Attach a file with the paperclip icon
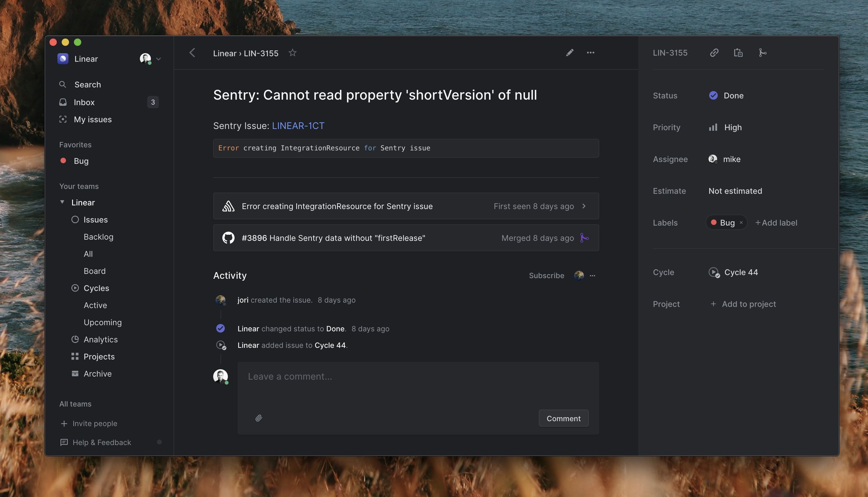This screenshot has width=868, height=497. 258,418
